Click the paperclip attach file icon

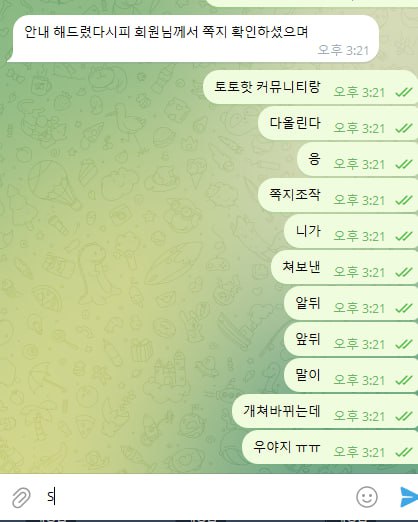coord(21,497)
